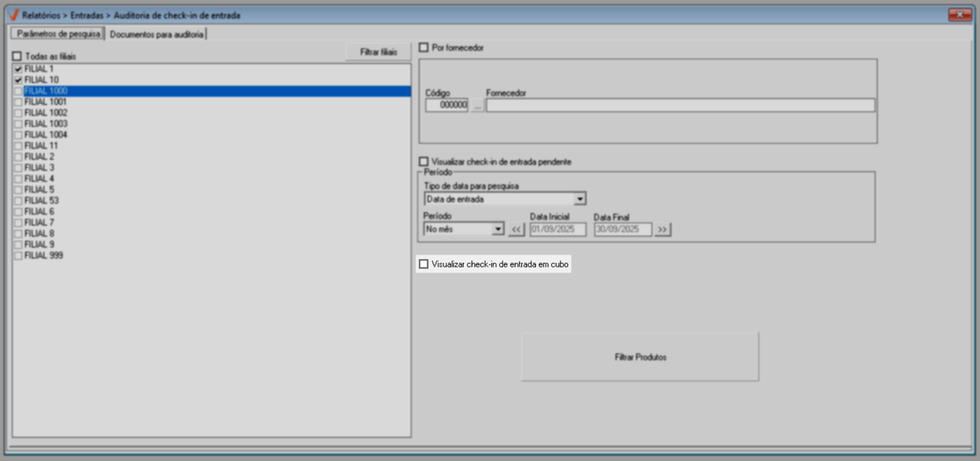
Task: Tick the FILIAL 1002 checkbox
Action: [x=18, y=113]
